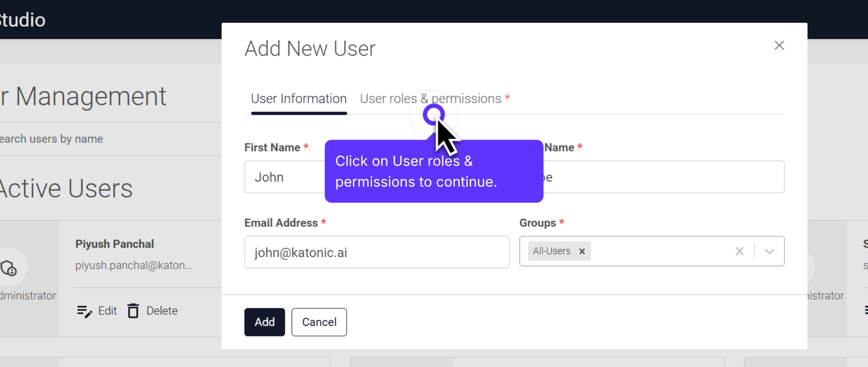Click the Email Address field
The image size is (868, 367).
(376, 252)
